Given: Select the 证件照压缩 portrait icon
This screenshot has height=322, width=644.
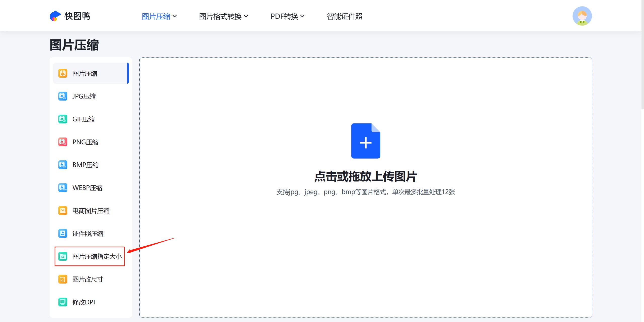Looking at the screenshot, I should pyautogui.click(x=62, y=234).
